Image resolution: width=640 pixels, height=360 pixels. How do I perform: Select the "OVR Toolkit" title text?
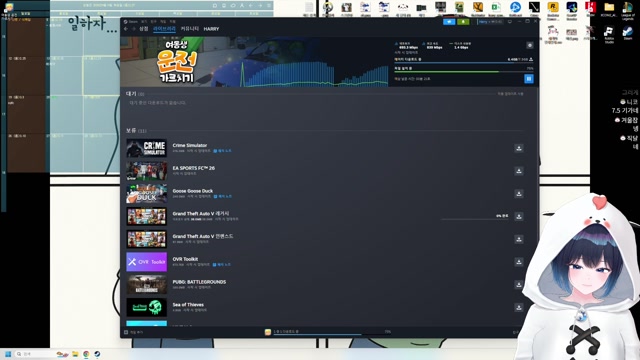click(x=185, y=259)
